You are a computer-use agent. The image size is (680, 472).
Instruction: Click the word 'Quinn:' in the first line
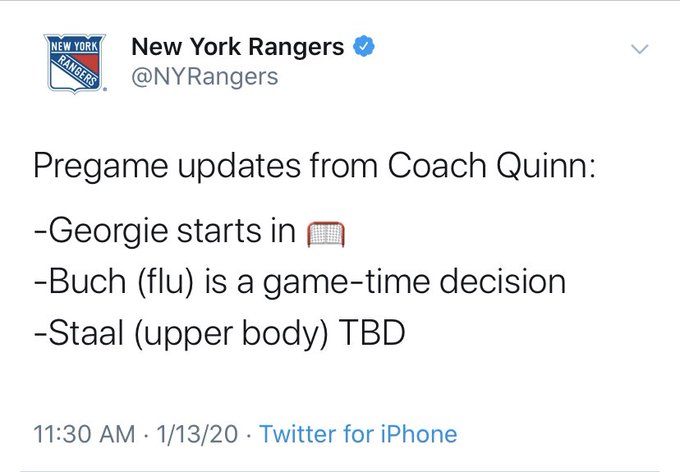tap(546, 167)
